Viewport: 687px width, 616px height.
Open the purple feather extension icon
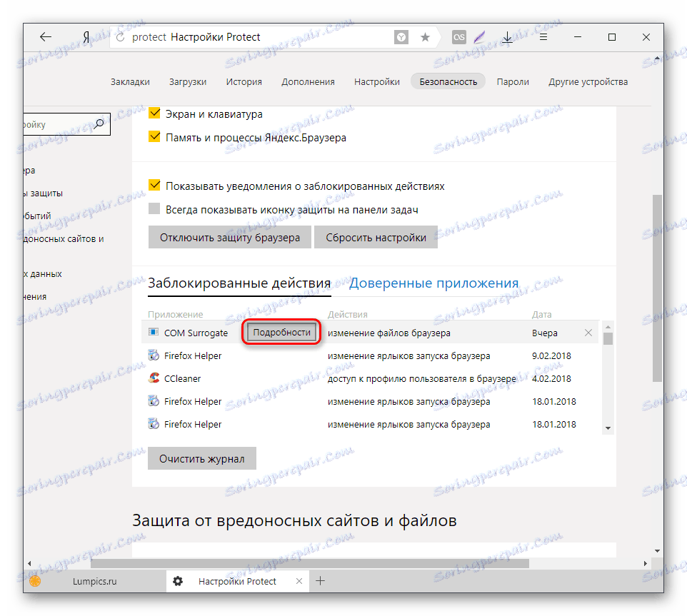click(x=480, y=37)
